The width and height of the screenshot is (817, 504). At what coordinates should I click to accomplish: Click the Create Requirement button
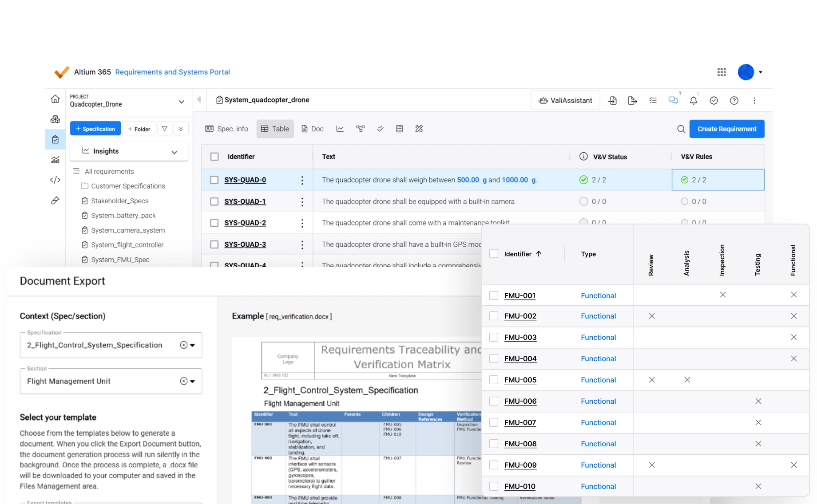(x=727, y=129)
